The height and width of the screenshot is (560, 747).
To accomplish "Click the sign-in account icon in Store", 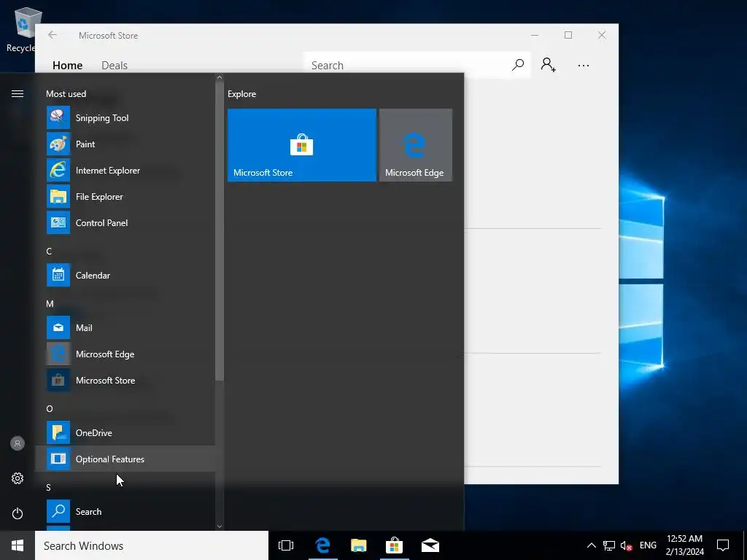I will (548, 65).
